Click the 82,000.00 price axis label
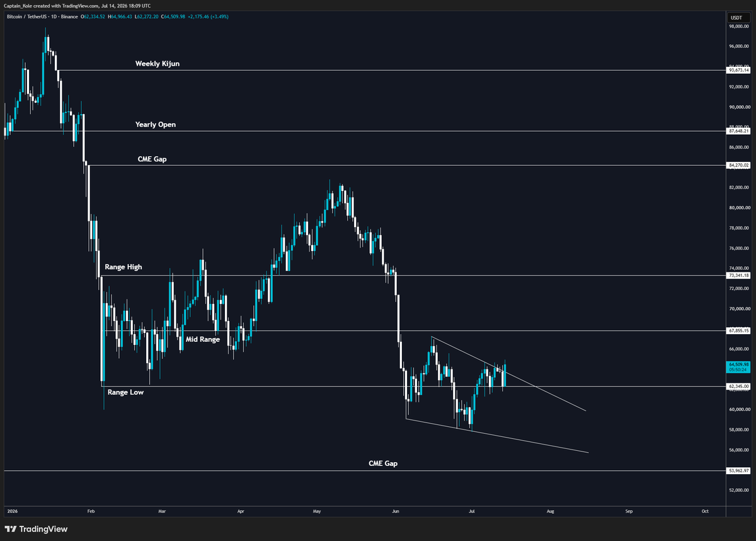756x541 pixels. click(x=738, y=188)
